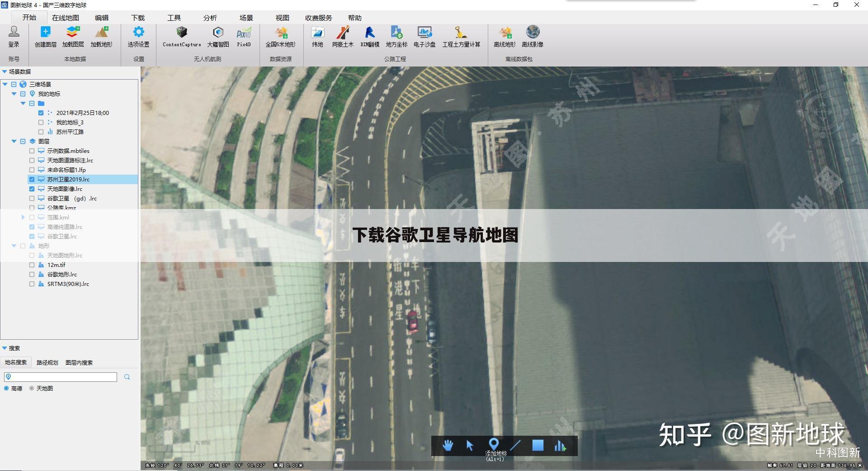Uncheck 2021年2月25日18:00 placemark checkbox
Image resolution: width=868 pixels, height=471 pixels.
click(x=41, y=113)
